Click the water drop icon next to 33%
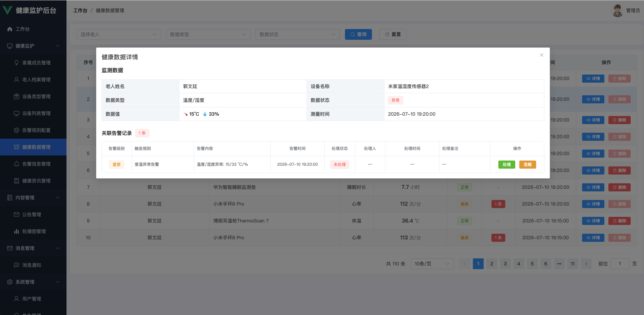The height and width of the screenshot is (315, 644). point(205,114)
